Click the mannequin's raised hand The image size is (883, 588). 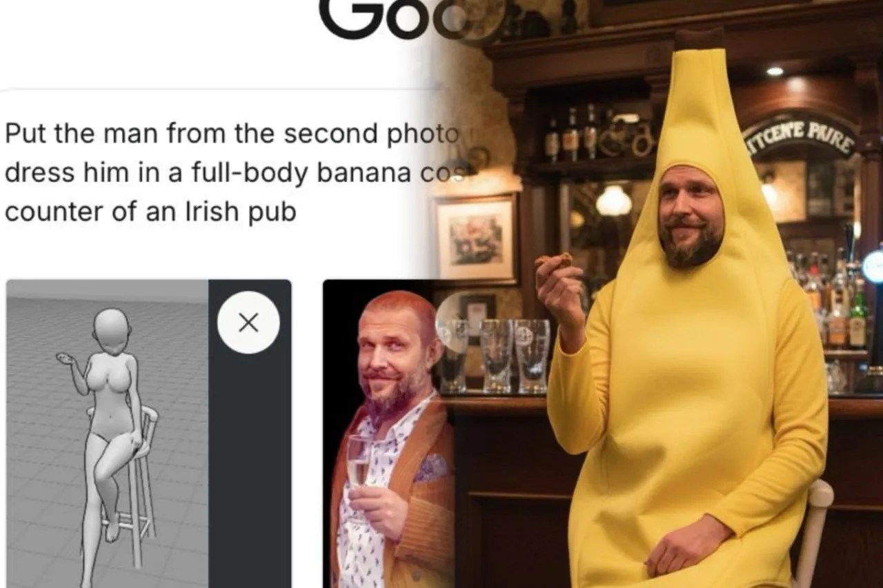[x=64, y=359]
